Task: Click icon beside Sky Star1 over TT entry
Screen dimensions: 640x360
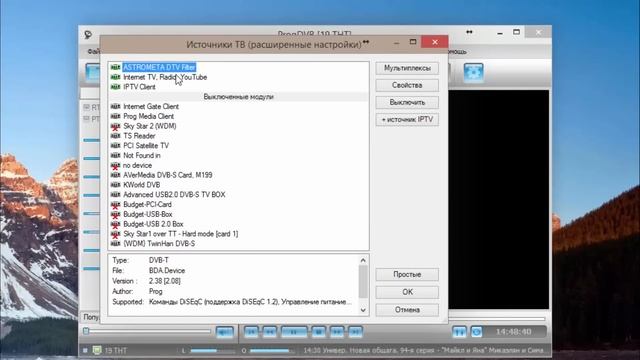Action: (116, 234)
